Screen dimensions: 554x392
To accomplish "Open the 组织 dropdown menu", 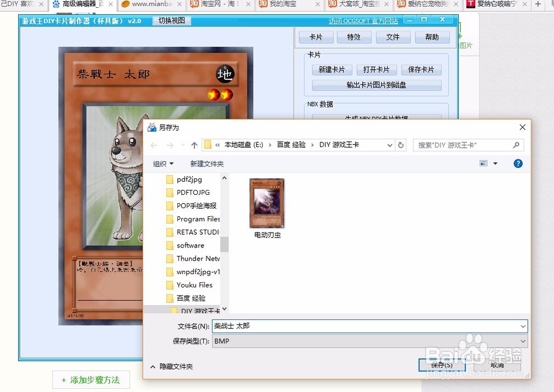I will click(163, 163).
